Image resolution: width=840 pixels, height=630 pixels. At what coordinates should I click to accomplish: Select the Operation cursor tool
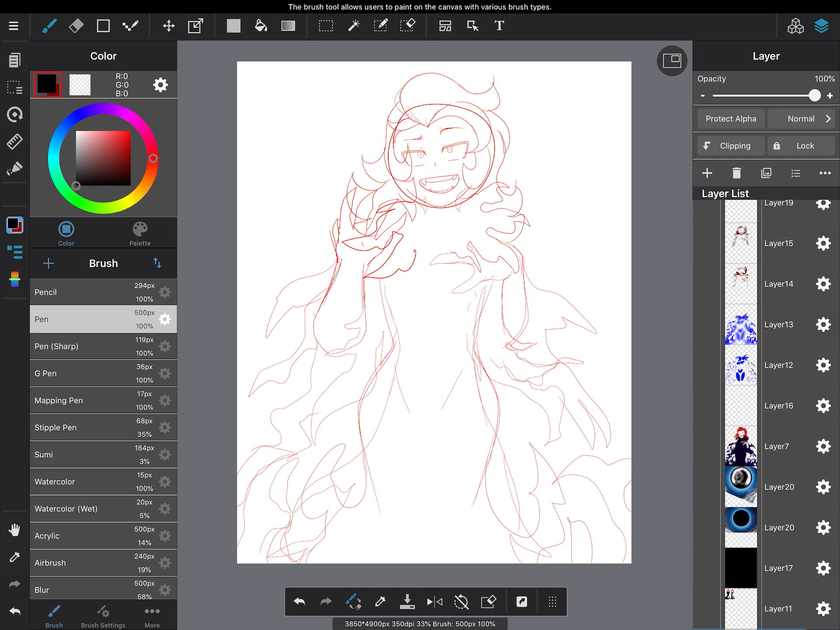(472, 26)
